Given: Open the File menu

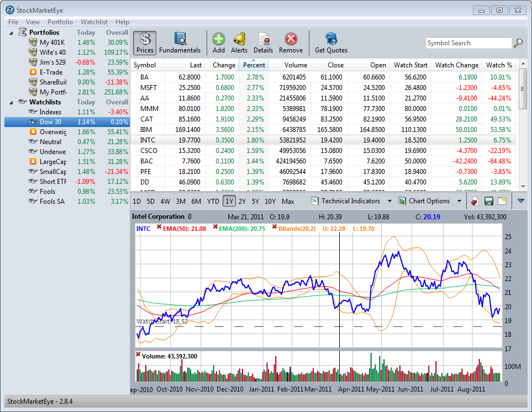Looking at the screenshot, I should pyautogui.click(x=13, y=22).
